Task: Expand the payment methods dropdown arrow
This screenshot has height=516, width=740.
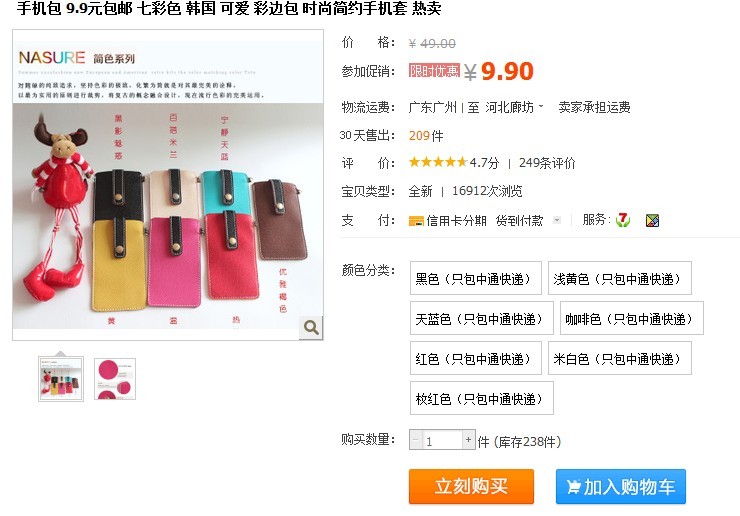Action: point(557,220)
